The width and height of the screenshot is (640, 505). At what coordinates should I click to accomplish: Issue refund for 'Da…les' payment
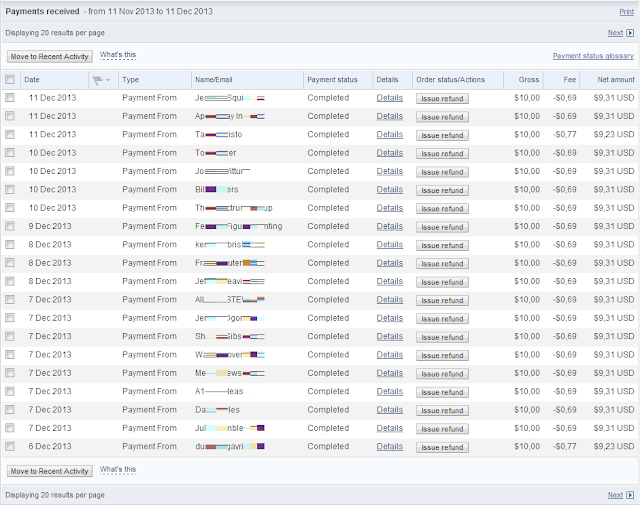(442, 411)
